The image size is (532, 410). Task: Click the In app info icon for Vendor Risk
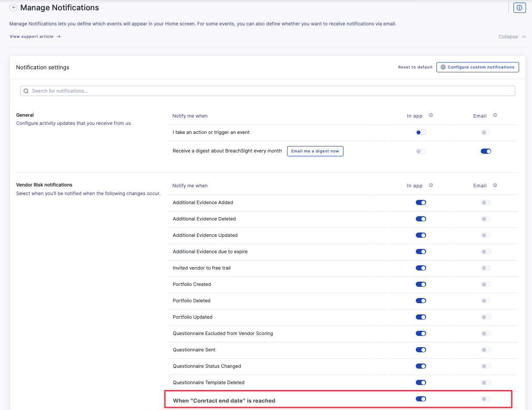coord(431,186)
